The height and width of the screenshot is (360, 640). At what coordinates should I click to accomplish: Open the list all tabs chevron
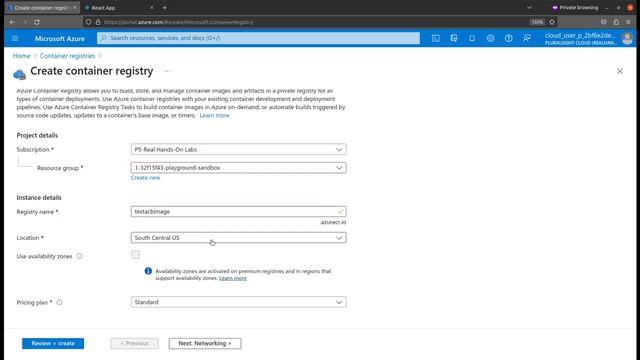529,8
